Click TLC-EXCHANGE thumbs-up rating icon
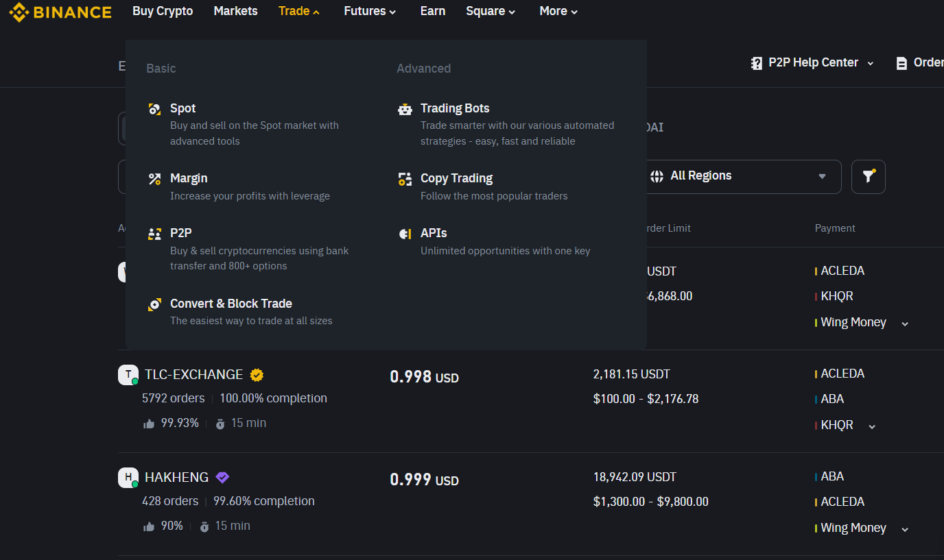This screenshot has width=944, height=560. (x=149, y=424)
